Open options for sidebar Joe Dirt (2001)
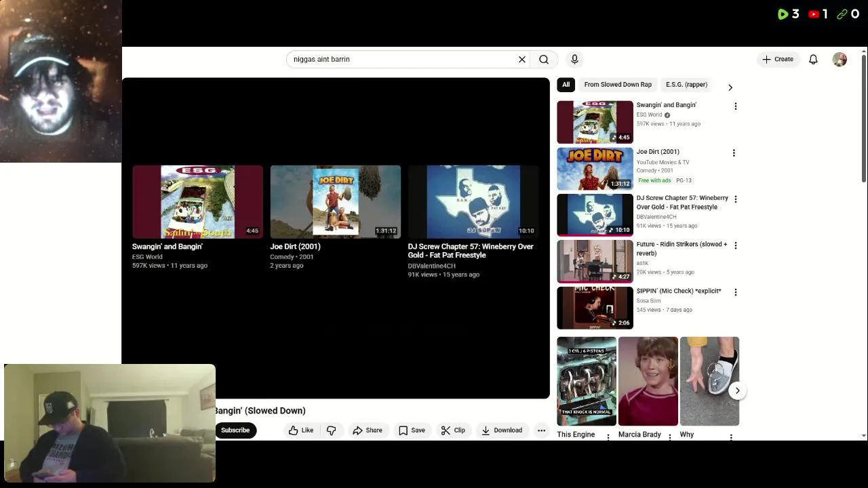Image resolution: width=868 pixels, height=488 pixels. click(x=734, y=153)
